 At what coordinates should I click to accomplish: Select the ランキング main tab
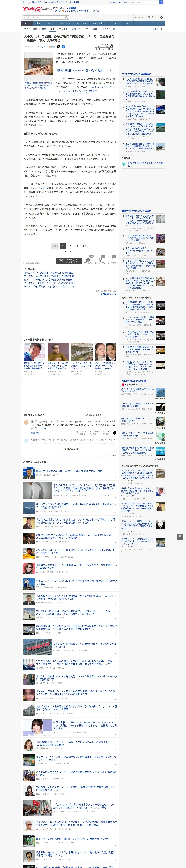(115, 24)
